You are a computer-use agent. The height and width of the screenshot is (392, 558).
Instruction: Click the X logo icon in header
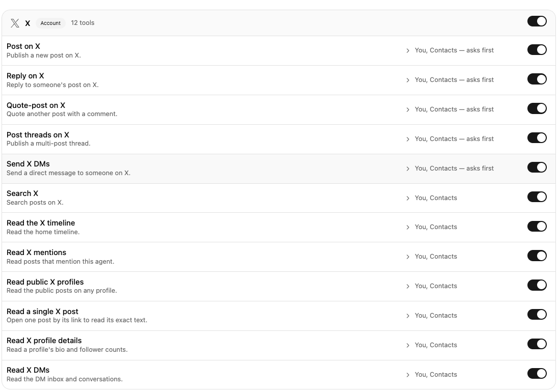point(15,23)
